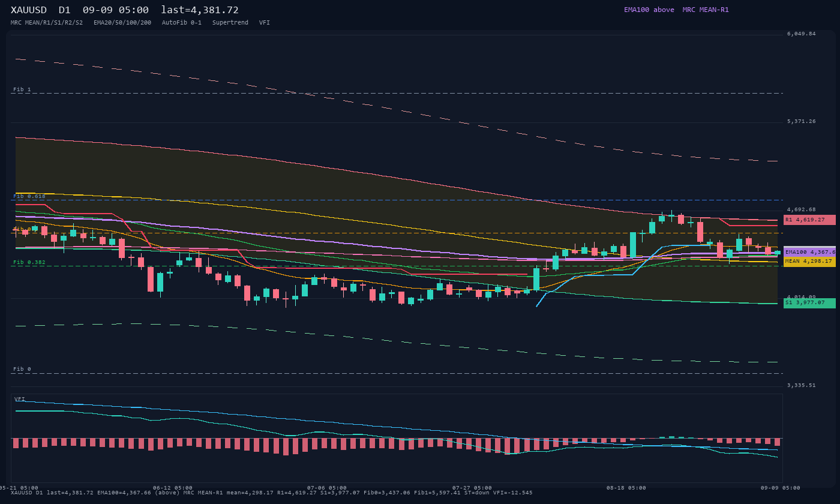
Task: Click the 'Fib 0.618' level label
Action: pyautogui.click(x=29, y=196)
